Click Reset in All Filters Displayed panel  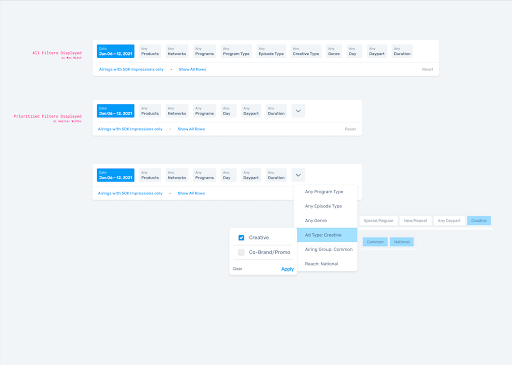pyautogui.click(x=427, y=69)
